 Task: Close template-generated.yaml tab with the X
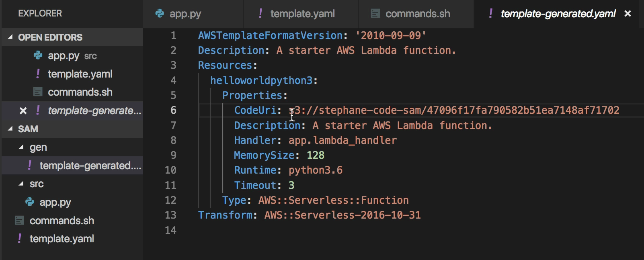[x=628, y=14]
